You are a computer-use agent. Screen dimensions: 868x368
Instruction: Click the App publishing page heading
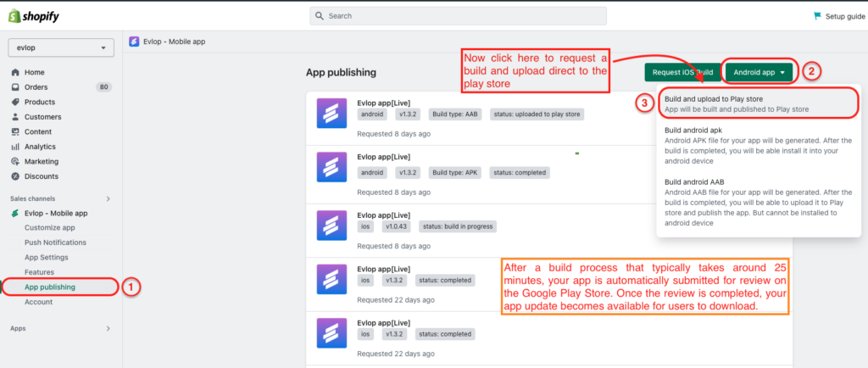pos(341,72)
